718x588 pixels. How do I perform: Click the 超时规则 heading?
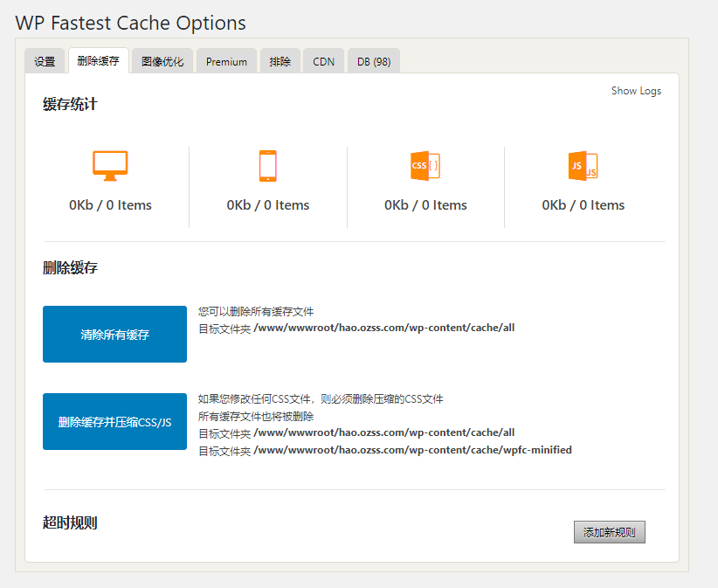[70, 522]
